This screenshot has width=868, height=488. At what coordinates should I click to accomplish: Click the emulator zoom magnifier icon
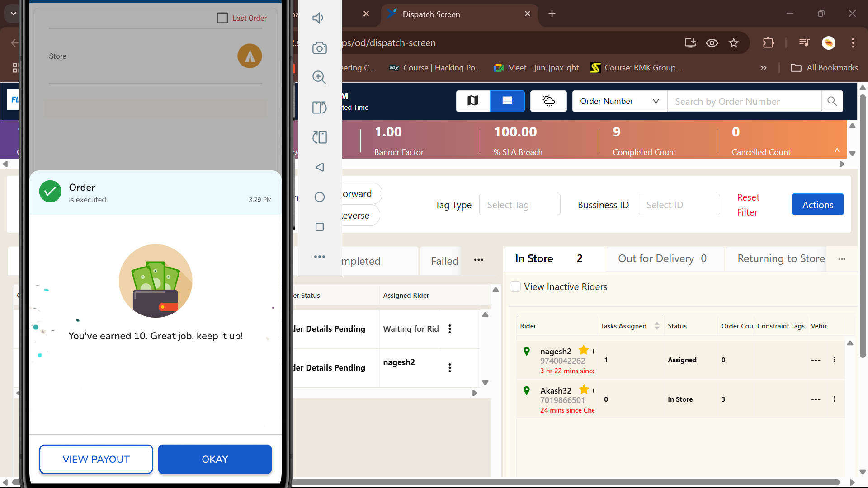tap(319, 77)
